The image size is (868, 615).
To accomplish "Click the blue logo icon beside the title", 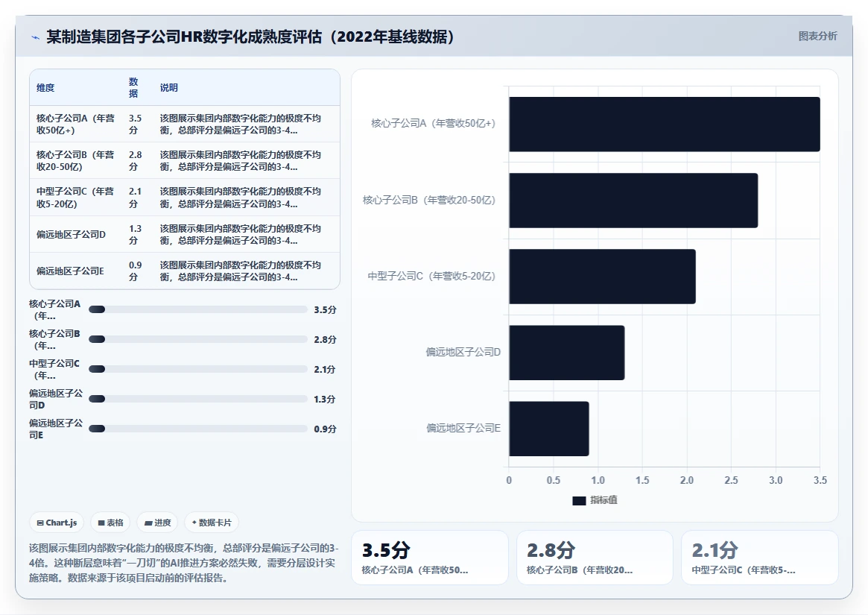I will tap(36, 38).
